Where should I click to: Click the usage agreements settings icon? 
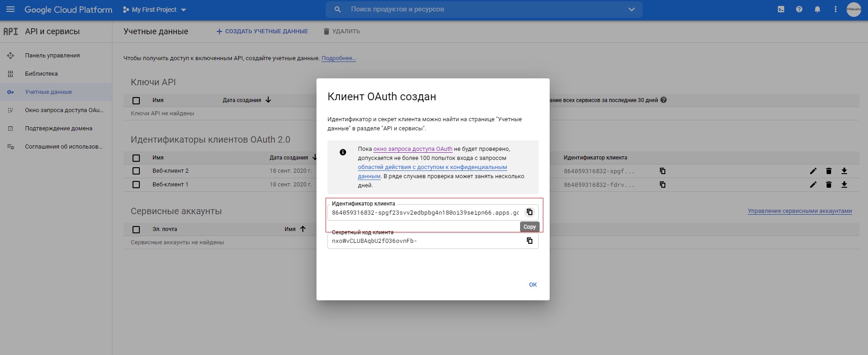pyautogui.click(x=10, y=147)
